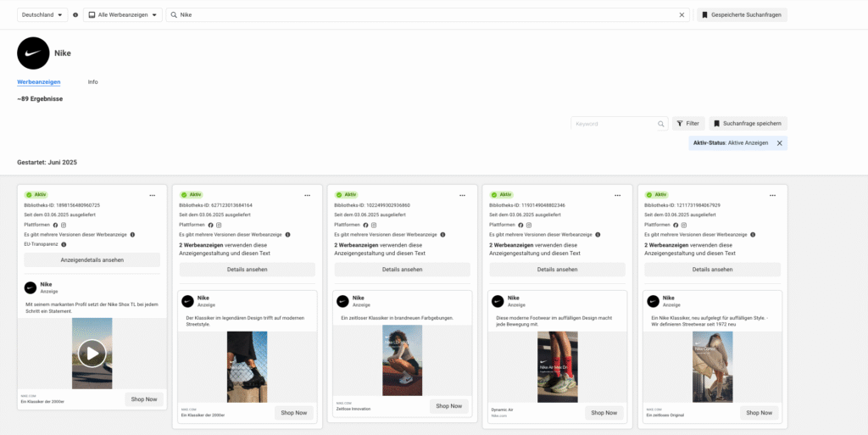Viewport: 868px width, 435px height.
Task: Open ad image for ad 627123013684164
Action: 247,366
